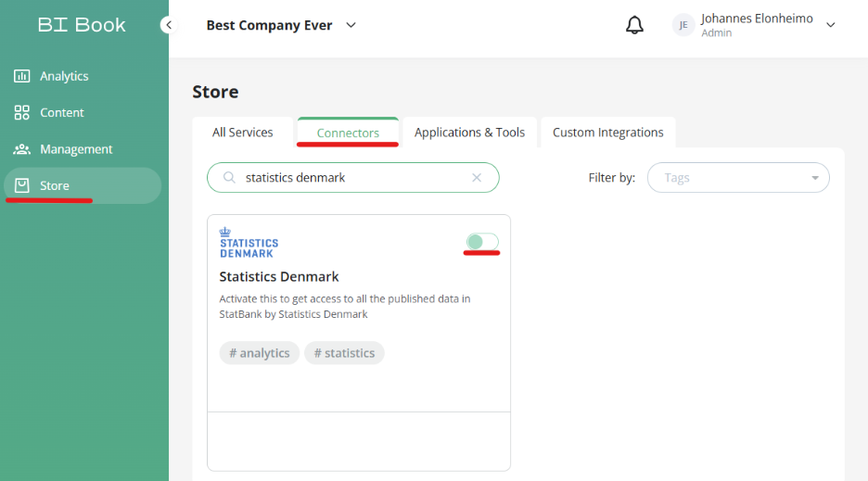Click the # analytics tag
The height and width of the screenshot is (481, 868).
(259, 352)
